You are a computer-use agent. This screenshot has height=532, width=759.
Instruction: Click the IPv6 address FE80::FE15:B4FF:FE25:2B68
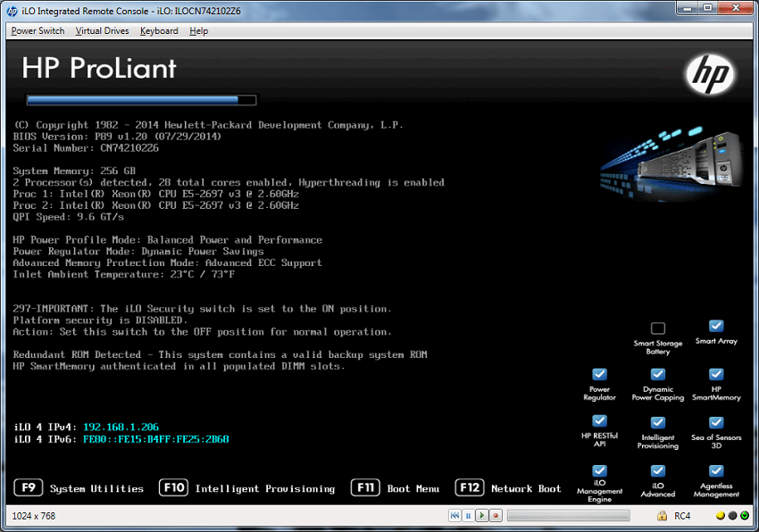tap(156, 439)
